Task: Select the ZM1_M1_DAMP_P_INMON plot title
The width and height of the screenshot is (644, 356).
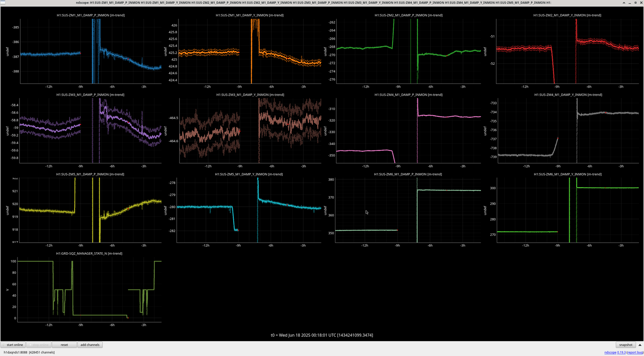Action: [91, 15]
